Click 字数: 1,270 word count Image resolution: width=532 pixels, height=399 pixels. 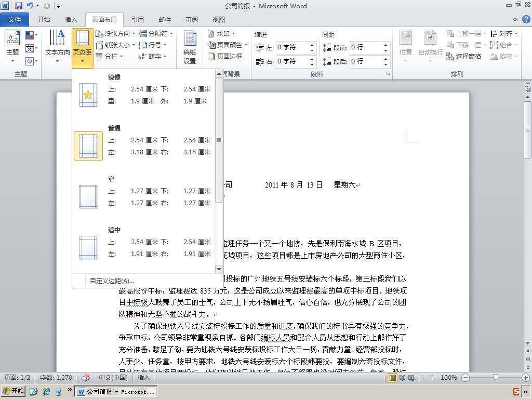point(56,378)
